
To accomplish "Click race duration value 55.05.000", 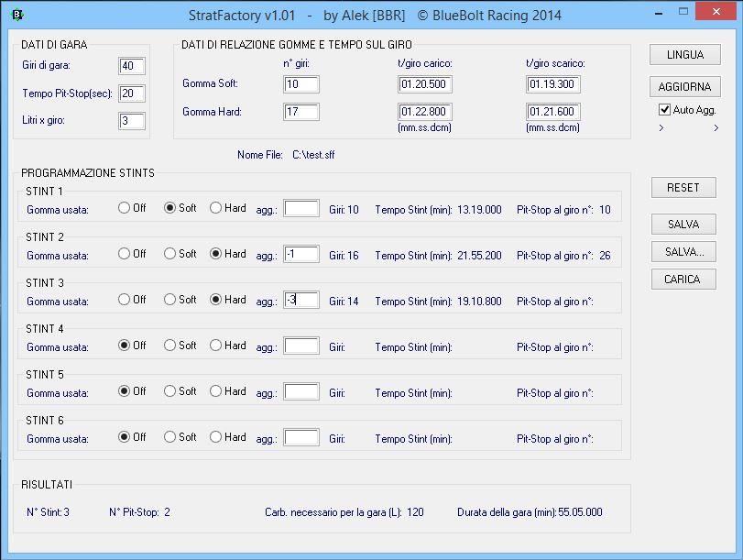I will pyautogui.click(x=581, y=512).
